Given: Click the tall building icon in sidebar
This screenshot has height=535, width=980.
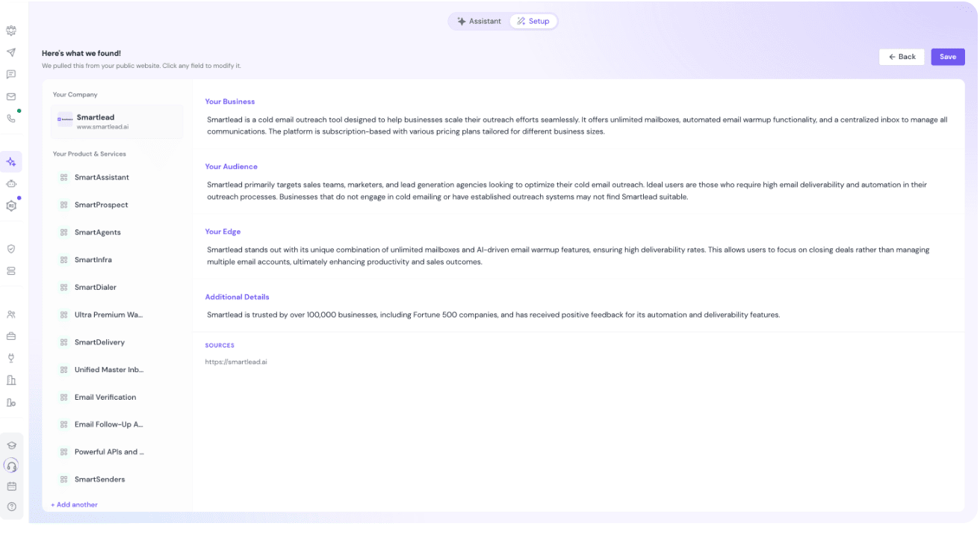Looking at the screenshot, I should [11, 380].
